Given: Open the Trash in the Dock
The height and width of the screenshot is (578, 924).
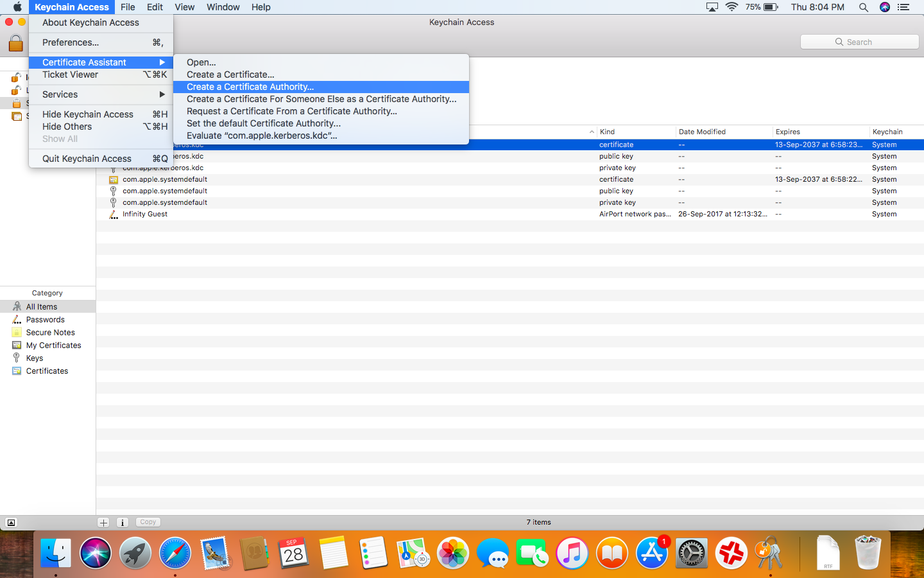Looking at the screenshot, I should pos(868,553).
